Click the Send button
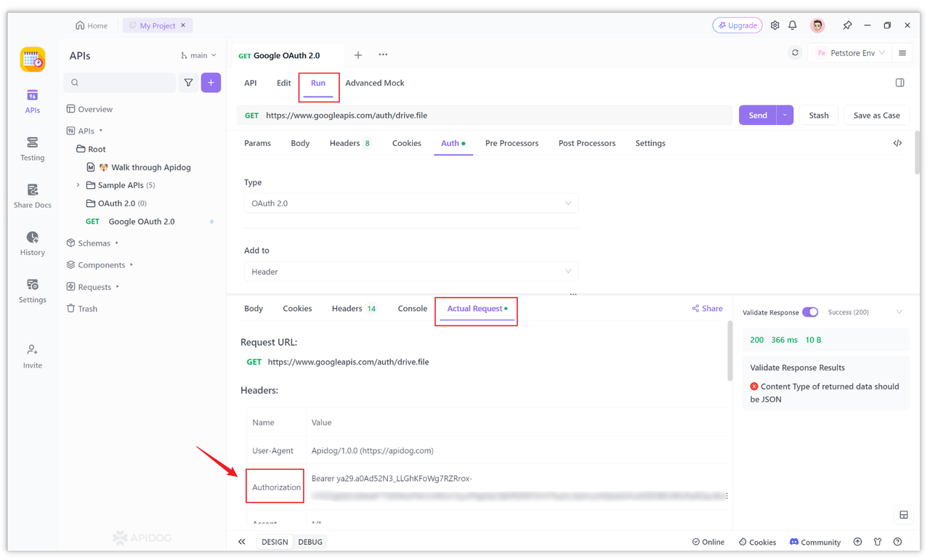The width and height of the screenshot is (930, 560). [758, 115]
